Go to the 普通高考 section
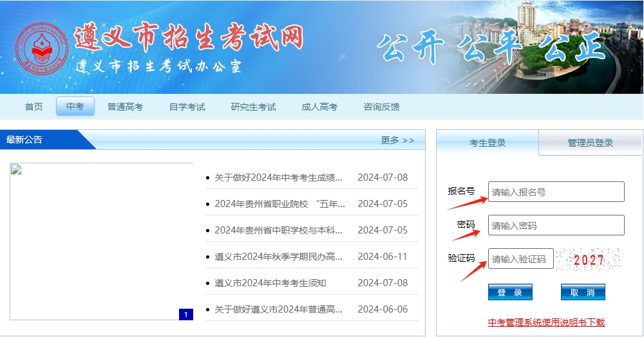This screenshot has width=644, height=337. (125, 107)
